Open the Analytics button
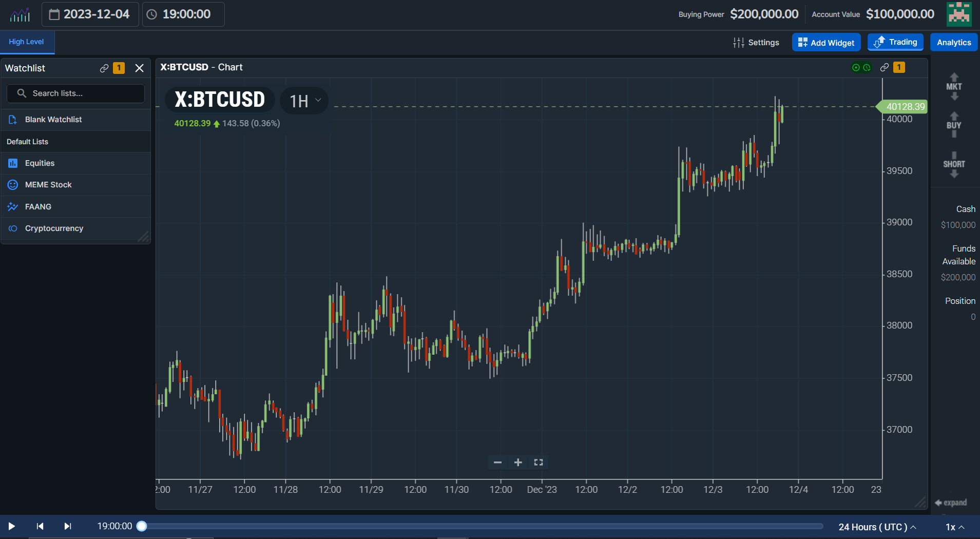Image resolution: width=980 pixels, height=539 pixels. pyautogui.click(x=953, y=43)
